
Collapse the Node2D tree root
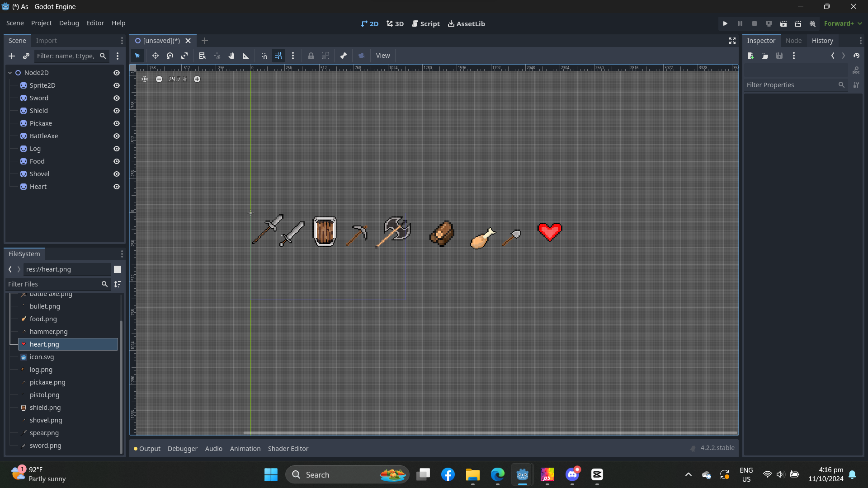pyautogui.click(x=10, y=73)
